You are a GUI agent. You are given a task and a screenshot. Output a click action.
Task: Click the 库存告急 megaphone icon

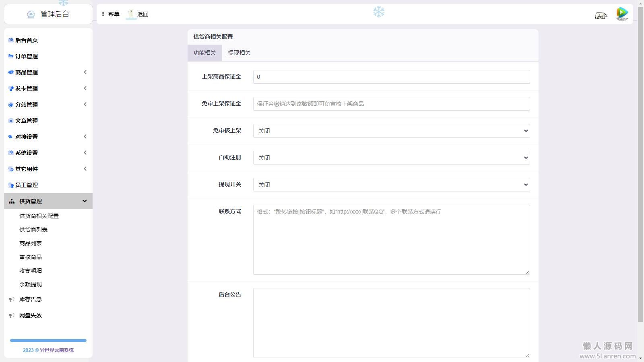12,299
